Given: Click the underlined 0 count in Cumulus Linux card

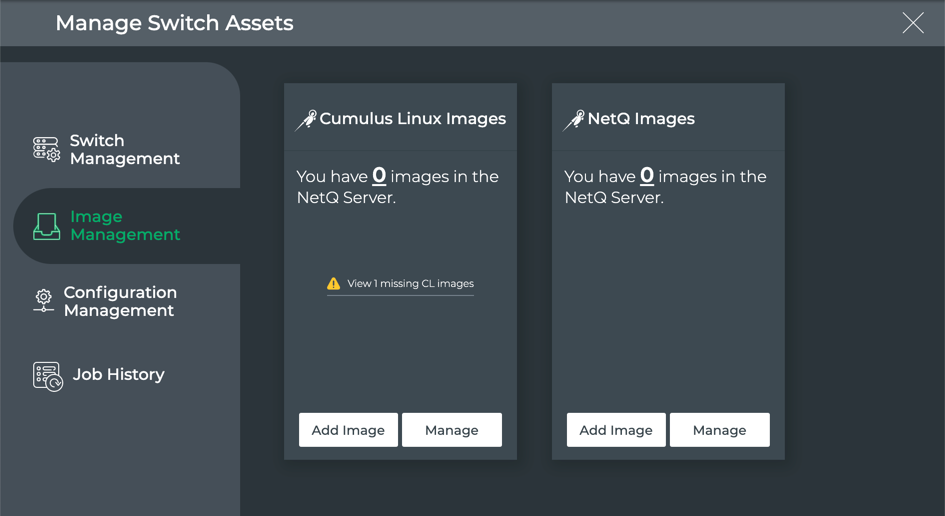Looking at the screenshot, I should [379, 176].
